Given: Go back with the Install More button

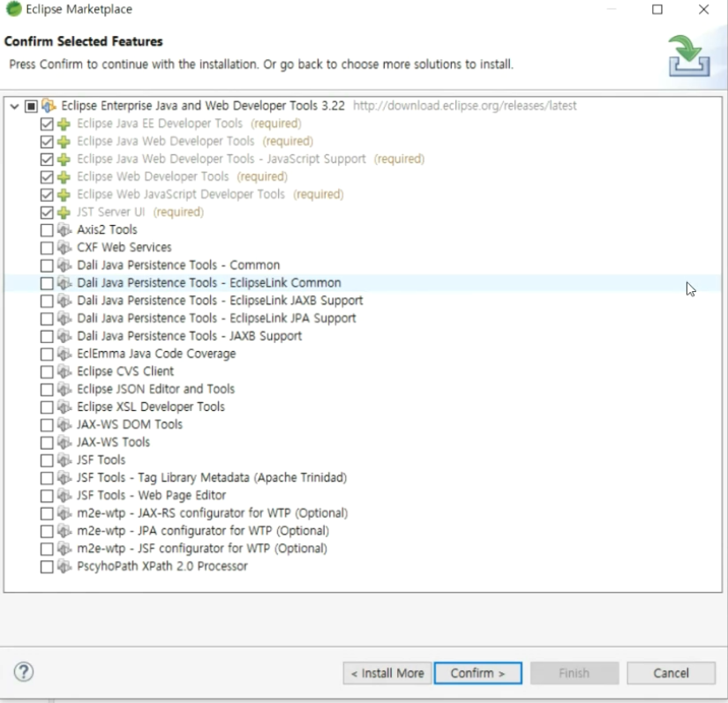Looking at the screenshot, I should [x=387, y=673].
